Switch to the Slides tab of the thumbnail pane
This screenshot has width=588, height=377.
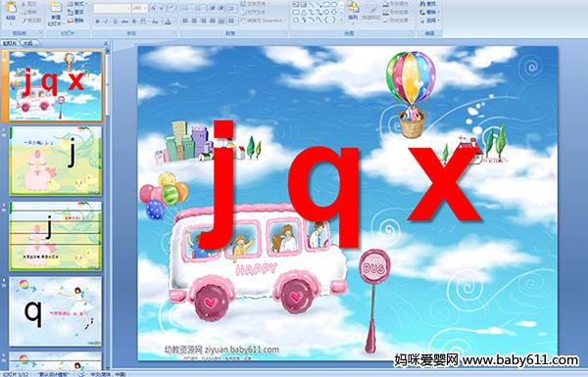click(x=10, y=43)
